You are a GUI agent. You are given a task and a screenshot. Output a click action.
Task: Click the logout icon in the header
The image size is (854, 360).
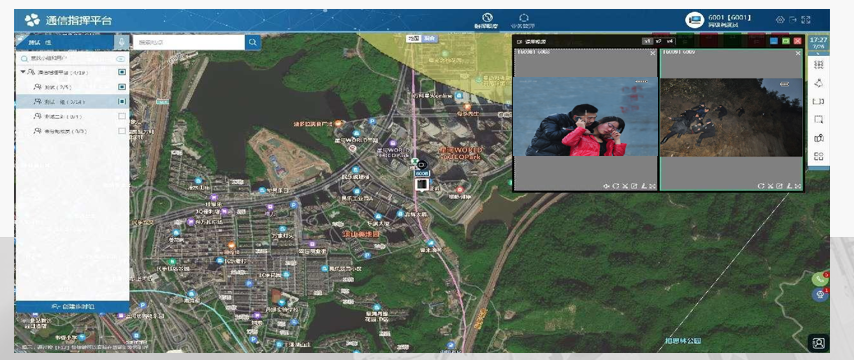[793, 20]
